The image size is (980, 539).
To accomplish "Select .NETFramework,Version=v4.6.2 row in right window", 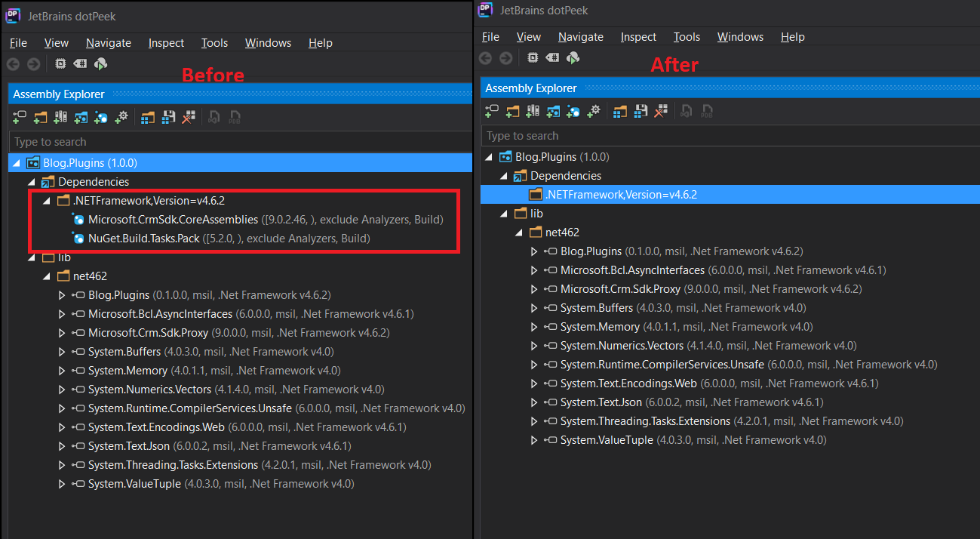I will (x=730, y=195).
